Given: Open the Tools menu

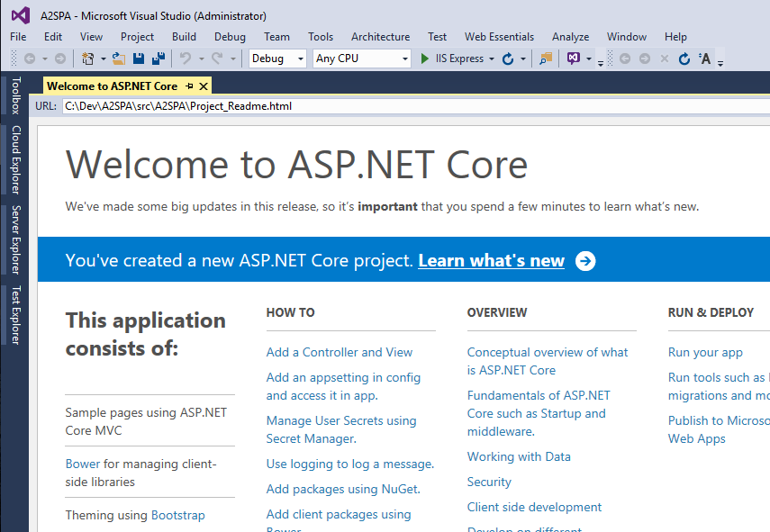Looking at the screenshot, I should click(321, 37).
